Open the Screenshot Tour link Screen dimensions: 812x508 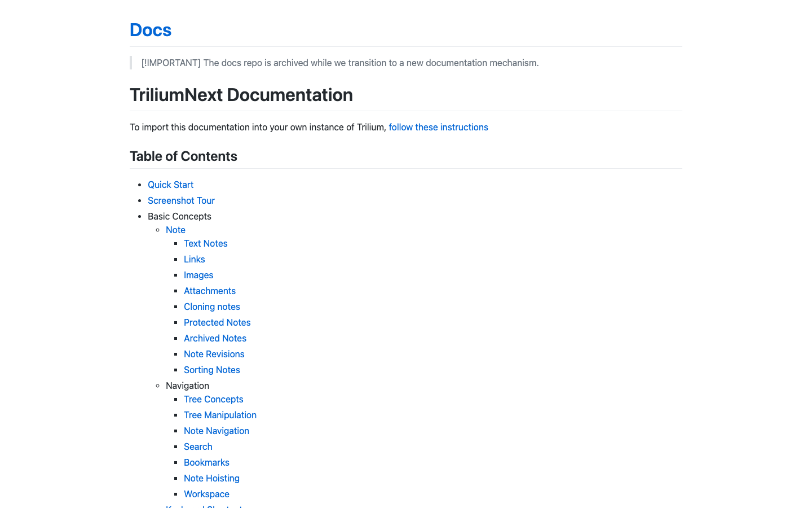coord(181,201)
